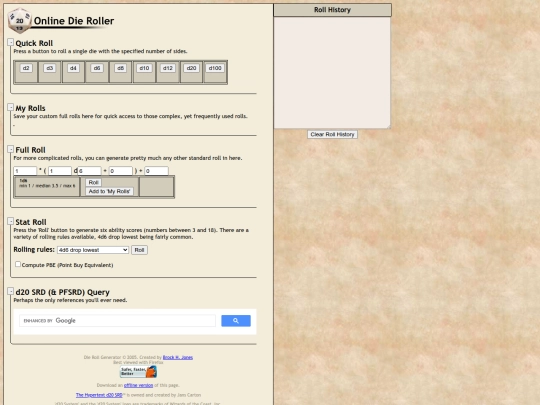The width and height of the screenshot is (540, 405).
Task: Click the Full Roll multiplier input field
Action: (x=25, y=171)
